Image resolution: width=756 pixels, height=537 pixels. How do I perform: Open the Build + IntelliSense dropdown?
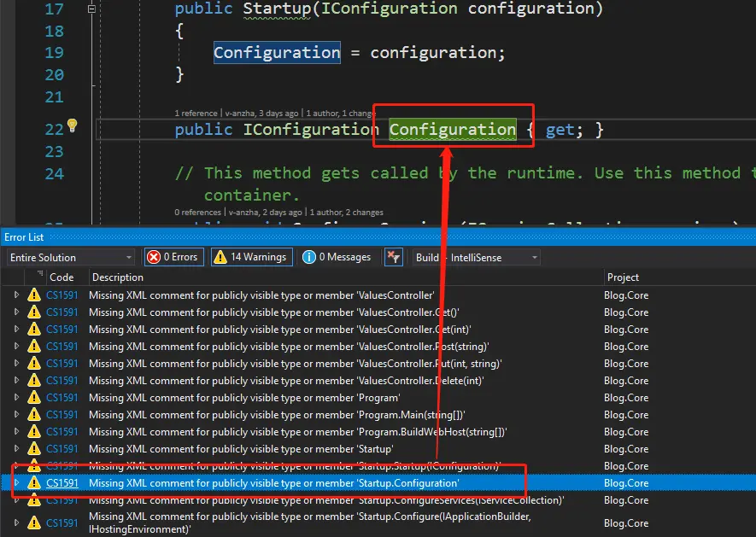click(x=477, y=258)
